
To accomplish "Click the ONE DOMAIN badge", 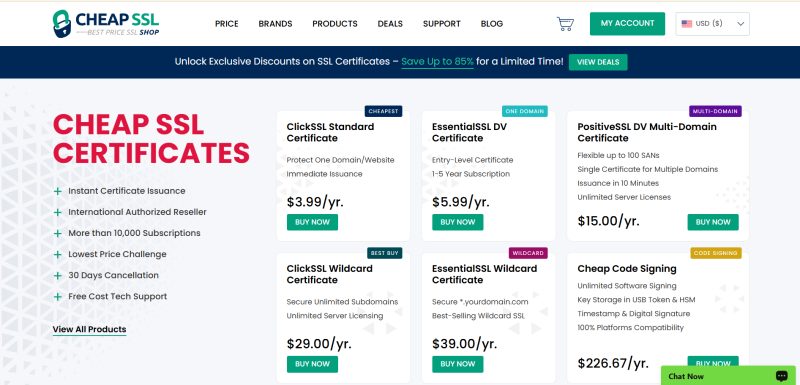I will tap(525, 111).
